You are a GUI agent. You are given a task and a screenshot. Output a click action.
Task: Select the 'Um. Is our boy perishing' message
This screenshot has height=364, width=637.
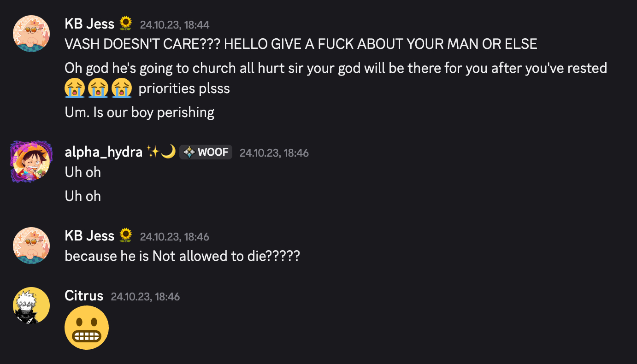[x=139, y=112]
